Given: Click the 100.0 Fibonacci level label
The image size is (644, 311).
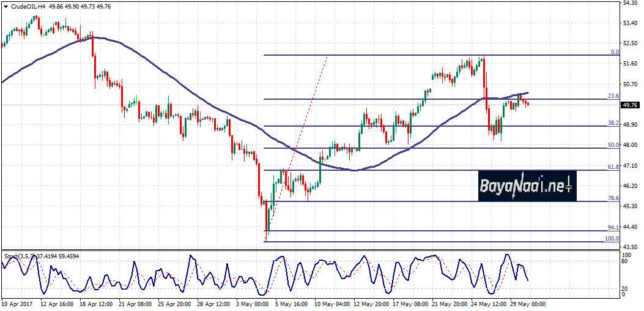Looking at the screenshot, I should [612, 238].
